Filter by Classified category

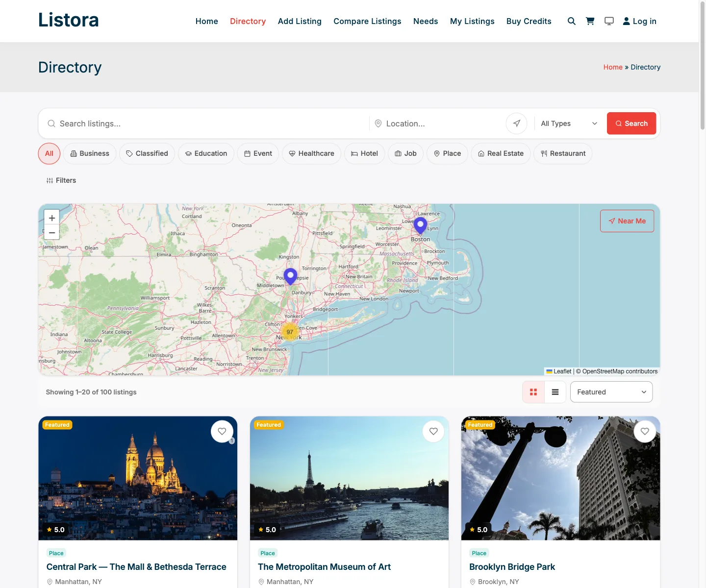(x=147, y=153)
